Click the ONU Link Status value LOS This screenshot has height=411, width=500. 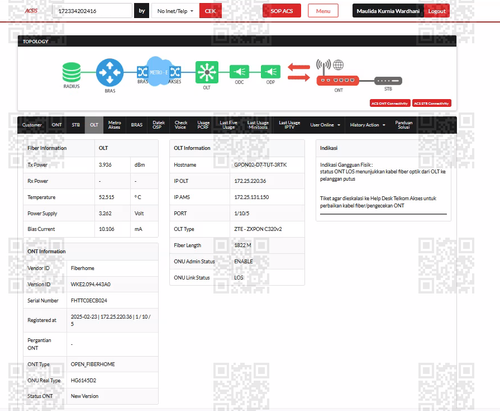[x=239, y=277]
